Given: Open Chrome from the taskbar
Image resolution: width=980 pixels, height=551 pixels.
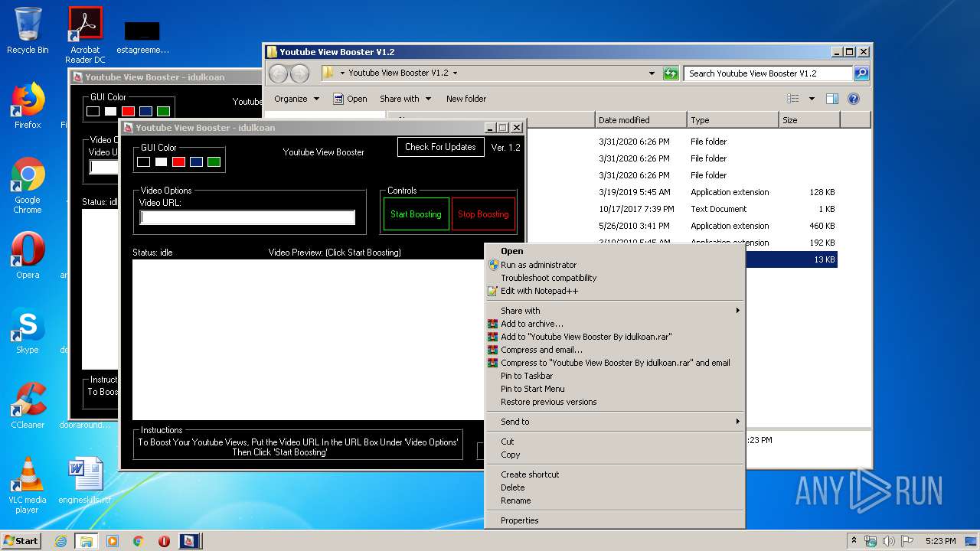Looking at the screenshot, I should [x=138, y=541].
